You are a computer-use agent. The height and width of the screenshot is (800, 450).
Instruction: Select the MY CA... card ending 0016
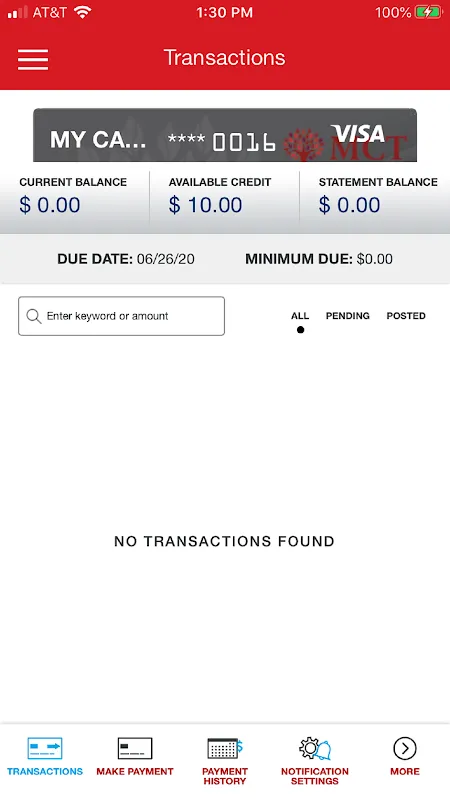pos(225,135)
